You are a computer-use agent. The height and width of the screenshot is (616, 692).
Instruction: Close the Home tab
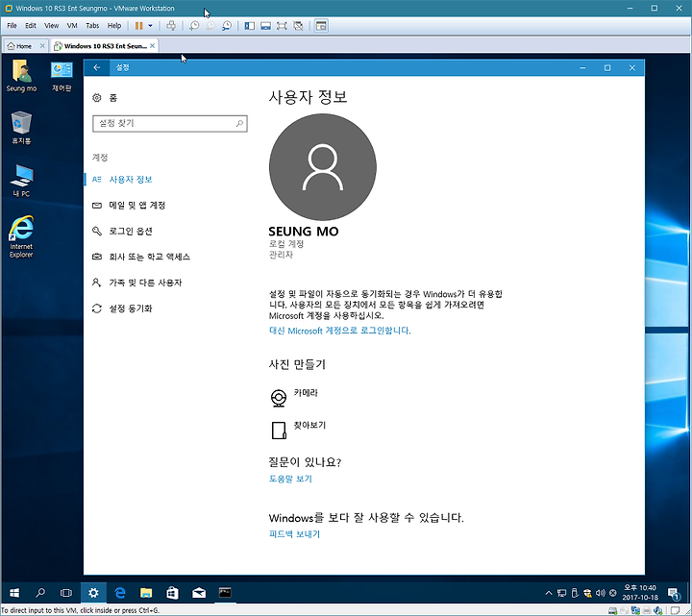pos(42,45)
